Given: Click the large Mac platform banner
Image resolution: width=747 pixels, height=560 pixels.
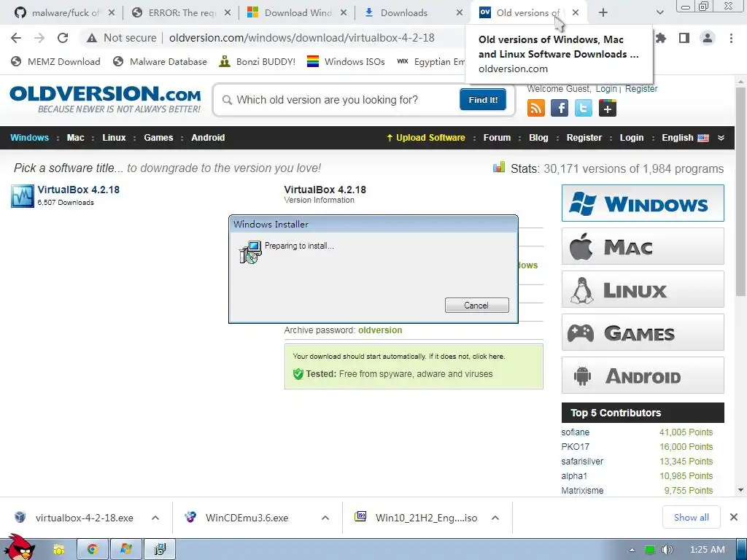Looking at the screenshot, I should (643, 246).
